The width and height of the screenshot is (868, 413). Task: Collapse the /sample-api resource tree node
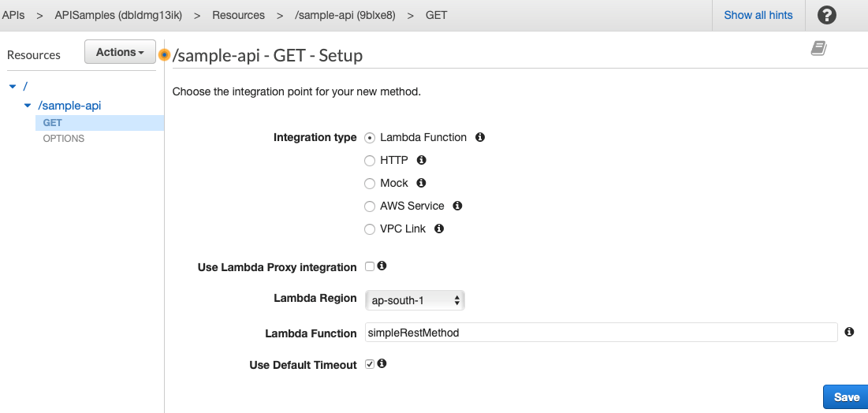tap(28, 105)
